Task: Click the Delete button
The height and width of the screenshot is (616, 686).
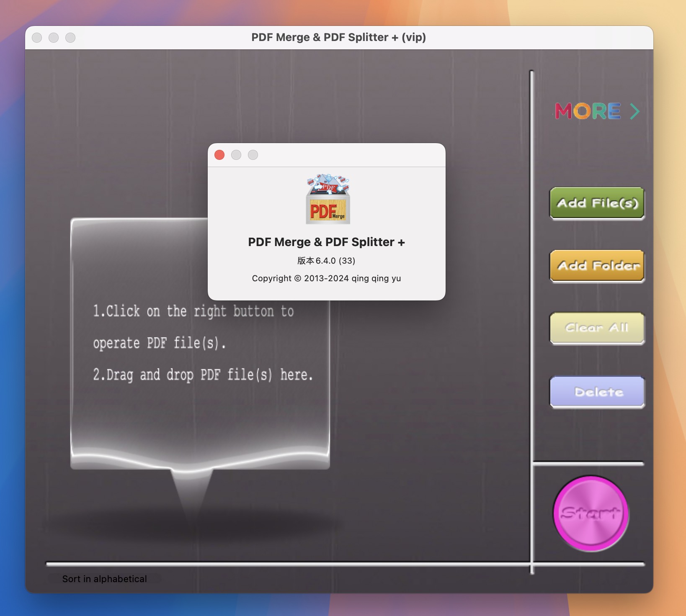Action: (x=596, y=392)
